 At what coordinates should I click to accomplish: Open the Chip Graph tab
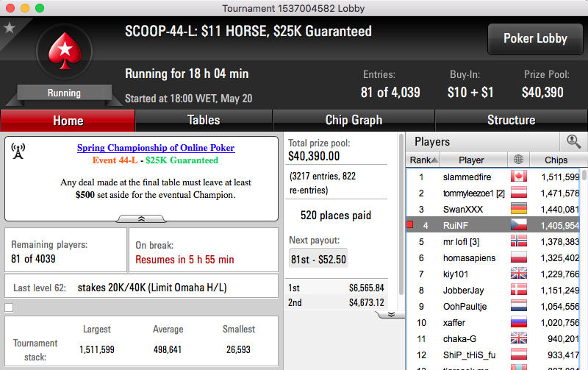354,120
